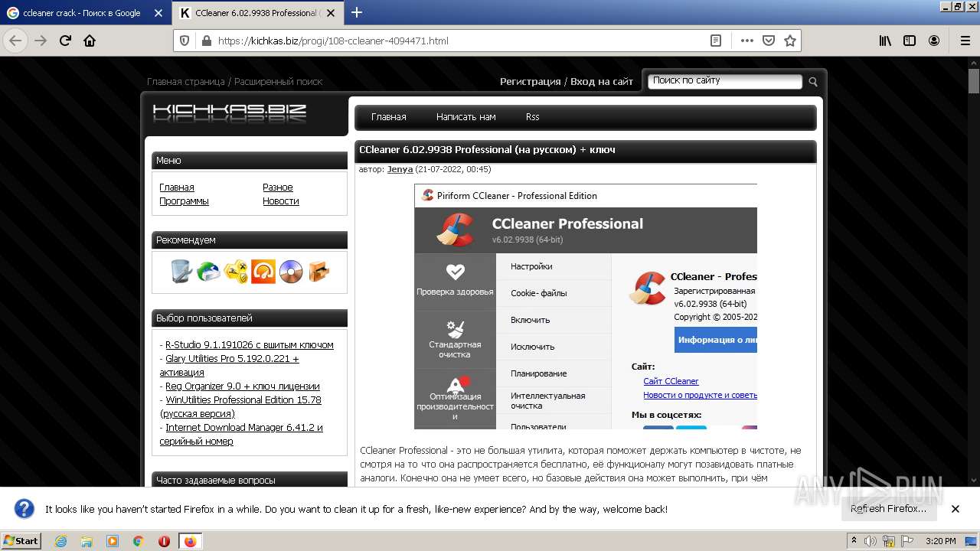This screenshot has width=980, height=551.
Task: Open Opera from taskbar
Action: [x=164, y=541]
